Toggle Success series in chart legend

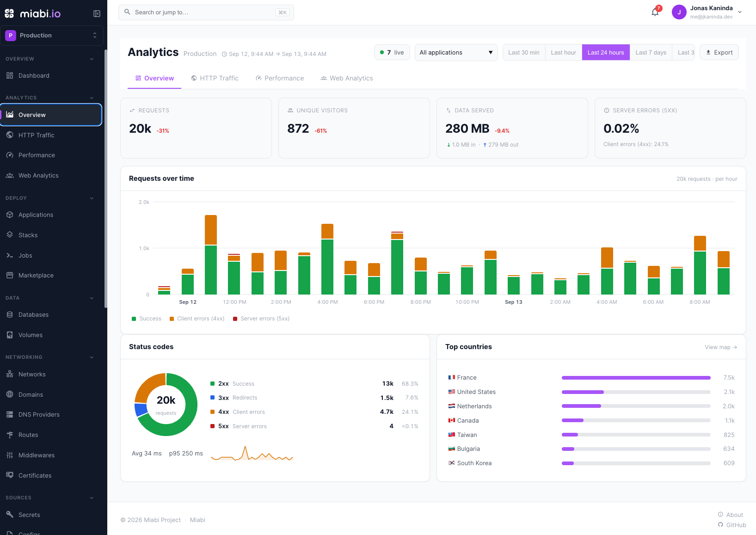[147, 319]
